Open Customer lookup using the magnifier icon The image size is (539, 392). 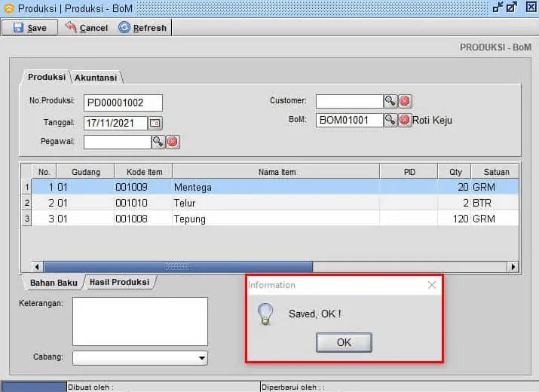tap(390, 101)
